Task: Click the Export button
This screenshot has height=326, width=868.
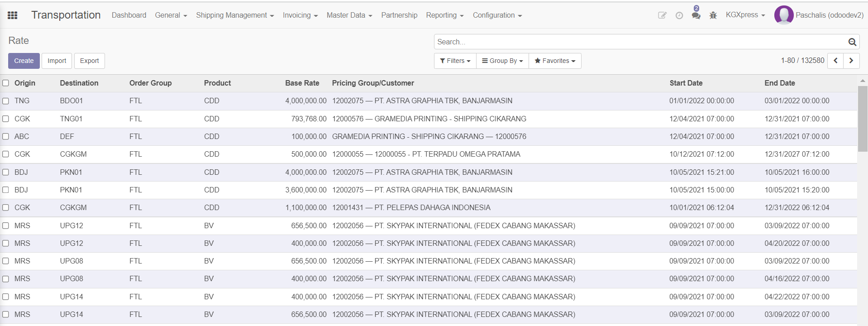Action: [x=90, y=61]
